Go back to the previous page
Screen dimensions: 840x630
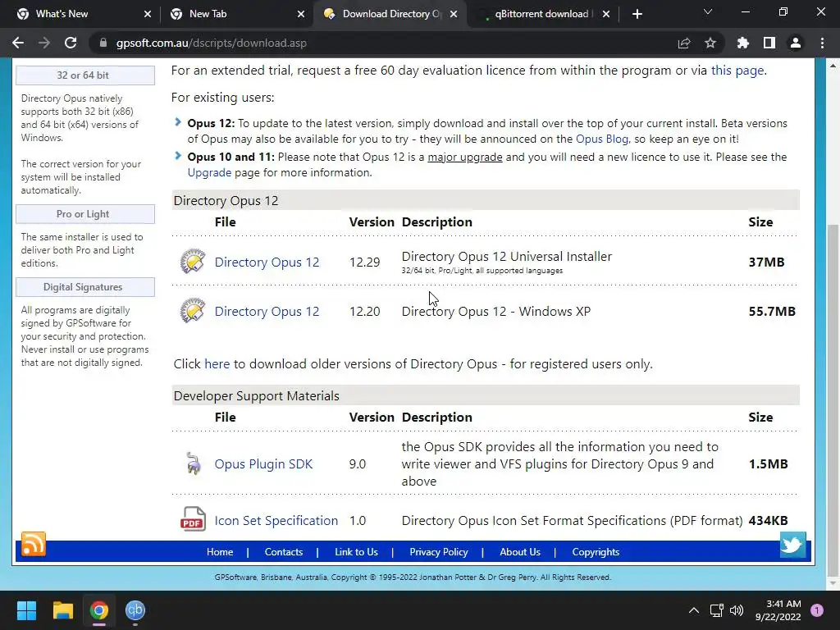(x=18, y=43)
